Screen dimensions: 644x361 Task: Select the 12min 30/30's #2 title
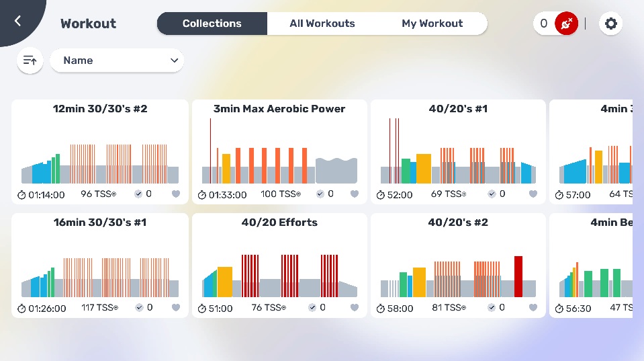[100, 108]
